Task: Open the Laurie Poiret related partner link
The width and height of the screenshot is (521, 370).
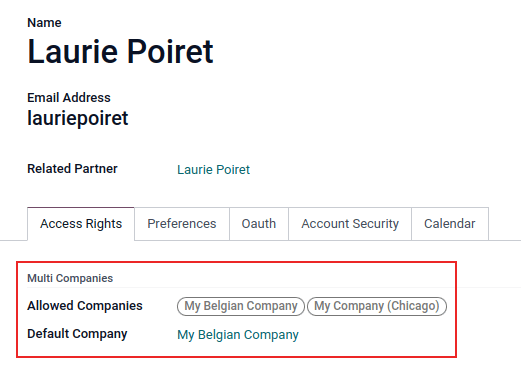Action: [213, 170]
